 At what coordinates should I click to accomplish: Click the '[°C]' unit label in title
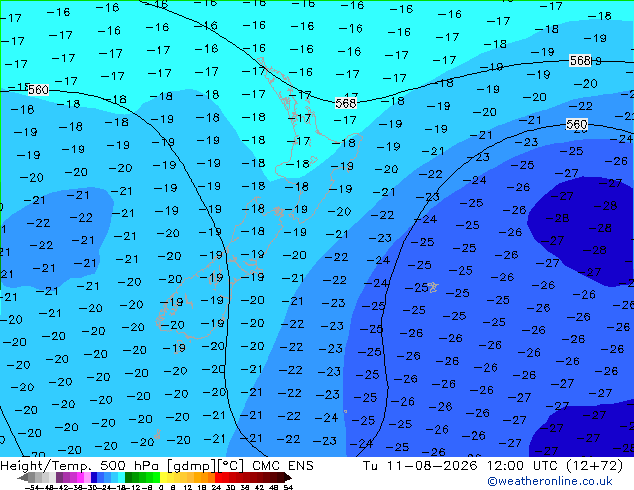(230, 466)
